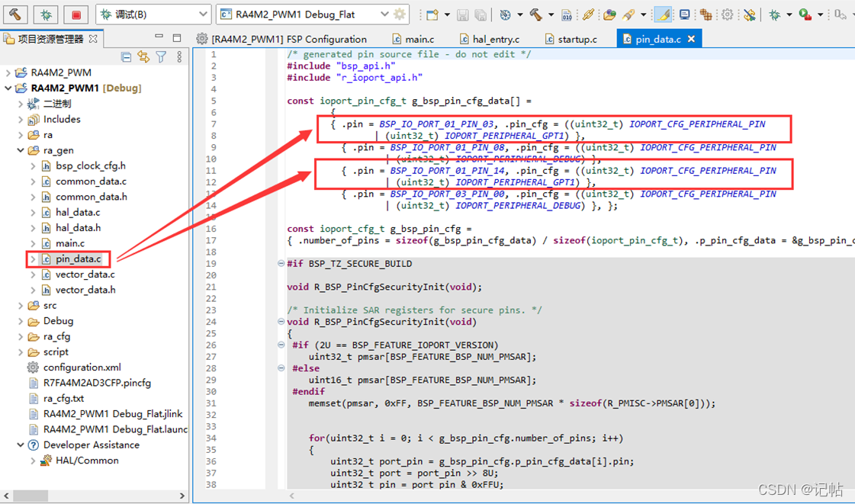Expand the src folder
Screen dimensions: 855x504
(20, 306)
